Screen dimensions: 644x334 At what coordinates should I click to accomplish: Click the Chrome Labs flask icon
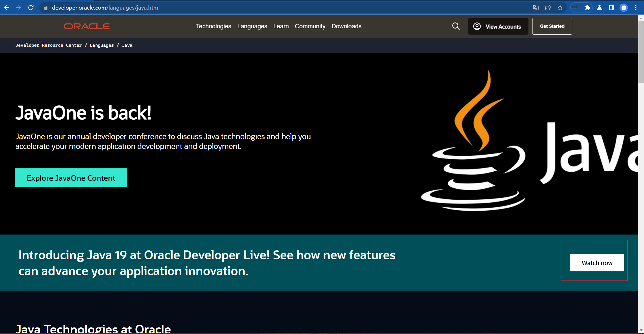tap(600, 8)
